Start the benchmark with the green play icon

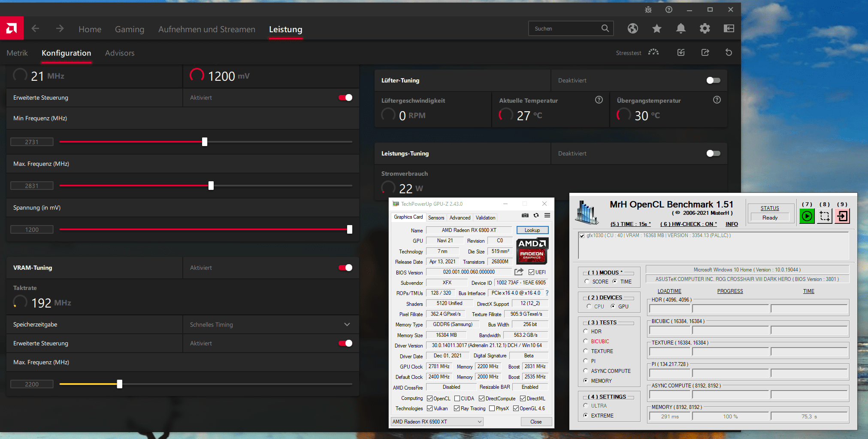click(x=807, y=216)
